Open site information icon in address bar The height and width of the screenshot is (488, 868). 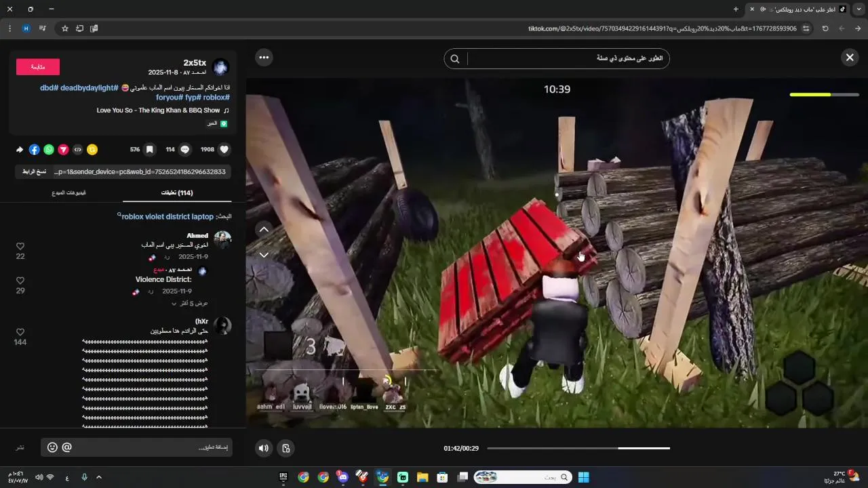coord(806,28)
